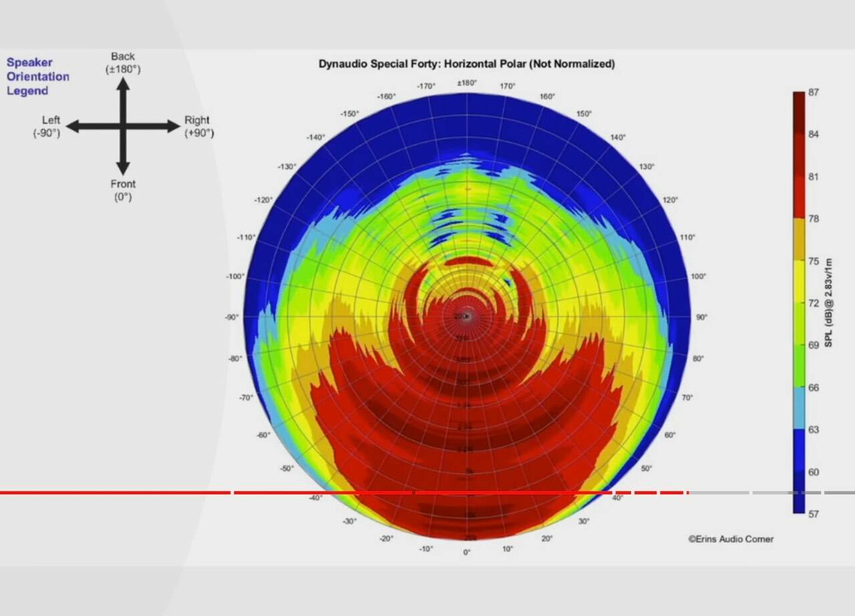Click the '75' value on the color scale
This screenshot has width=855, height=616.
point(813,261)
